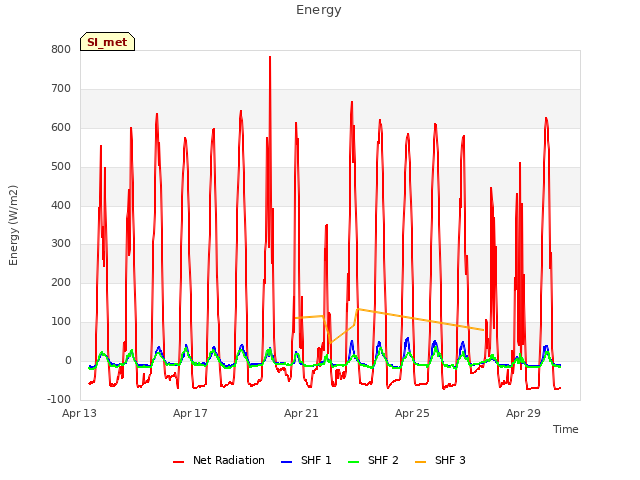Screen dimensions: 640x480
Task: Click the 100 y-axis label
Action: tap(61, 322)
